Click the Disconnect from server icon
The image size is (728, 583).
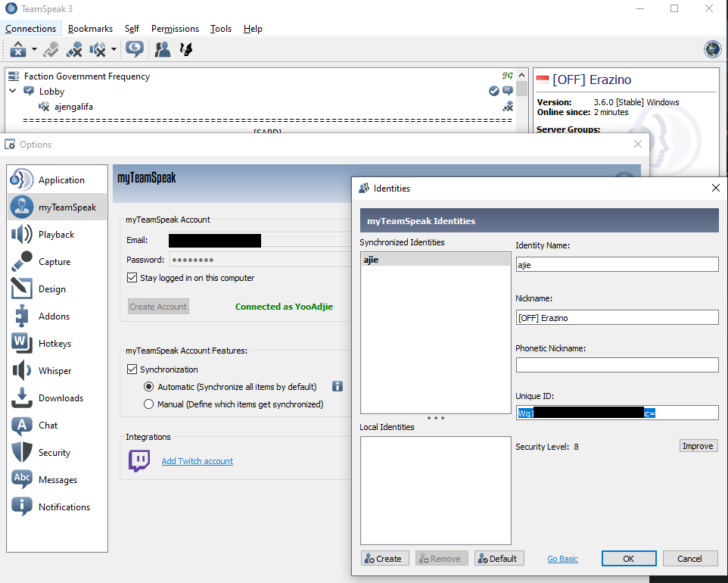(51, 48)
